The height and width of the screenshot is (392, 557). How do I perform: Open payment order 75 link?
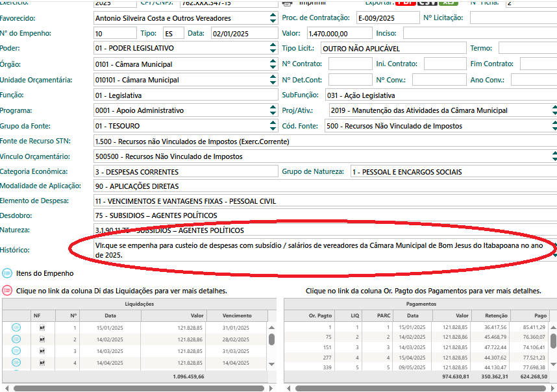(x=328, y=339)
